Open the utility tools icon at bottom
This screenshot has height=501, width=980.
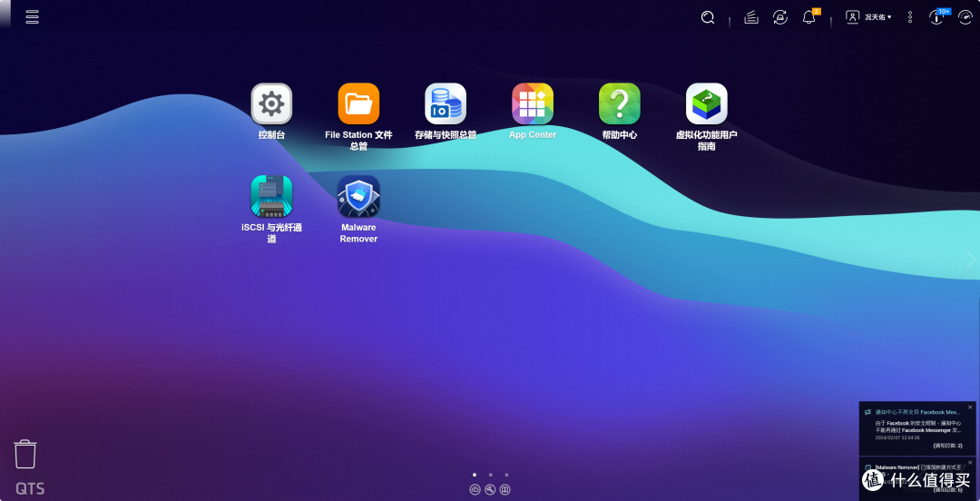[x=490, y=490]
